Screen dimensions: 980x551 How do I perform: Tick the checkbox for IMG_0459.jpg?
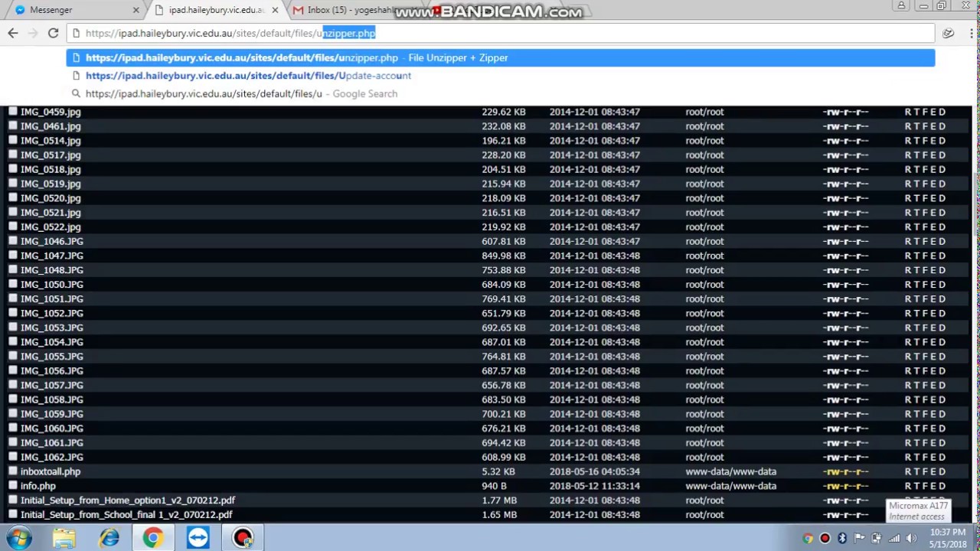(13, 112)
